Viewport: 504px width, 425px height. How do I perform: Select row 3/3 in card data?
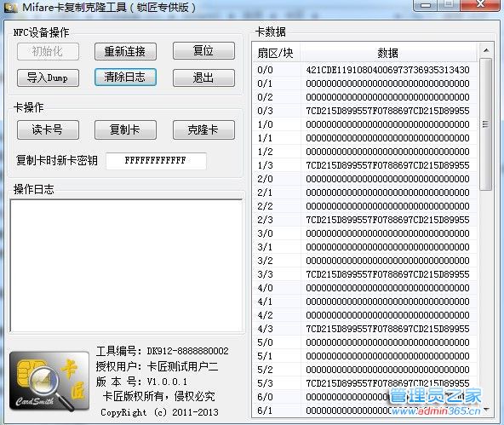364,274
